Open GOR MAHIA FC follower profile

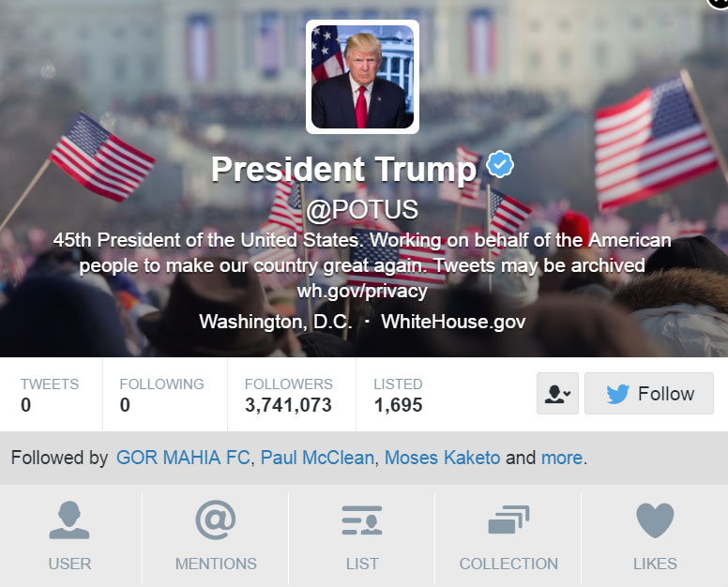pos(183,459)
